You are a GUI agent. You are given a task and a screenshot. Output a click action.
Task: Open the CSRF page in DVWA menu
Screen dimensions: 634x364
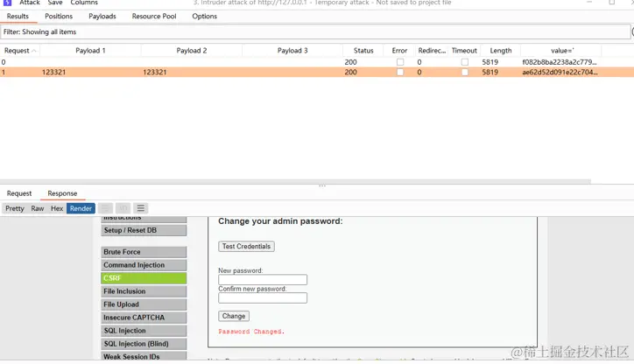tap(144, 278)
